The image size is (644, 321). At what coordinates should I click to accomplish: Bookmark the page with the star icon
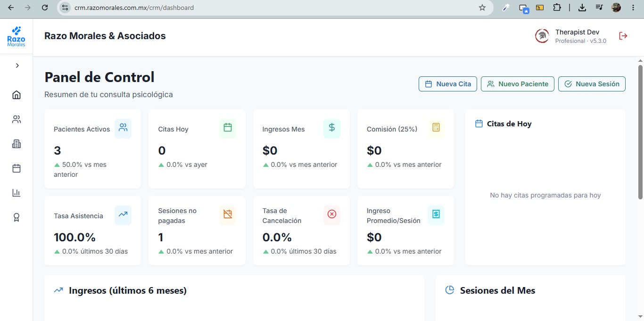pos(482,8)
